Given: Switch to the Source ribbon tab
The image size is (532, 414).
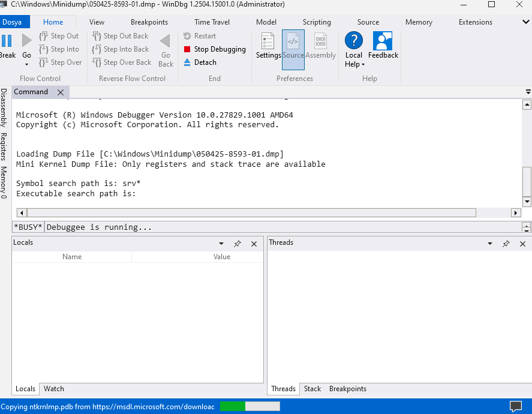Looking at the screenshot, I should click(368, 22).
